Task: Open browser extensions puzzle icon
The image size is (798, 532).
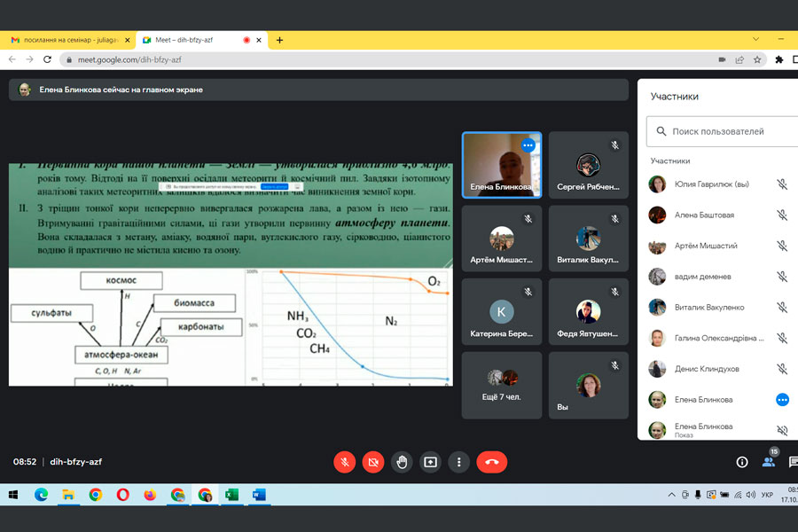Action: (x=779, y=59)
